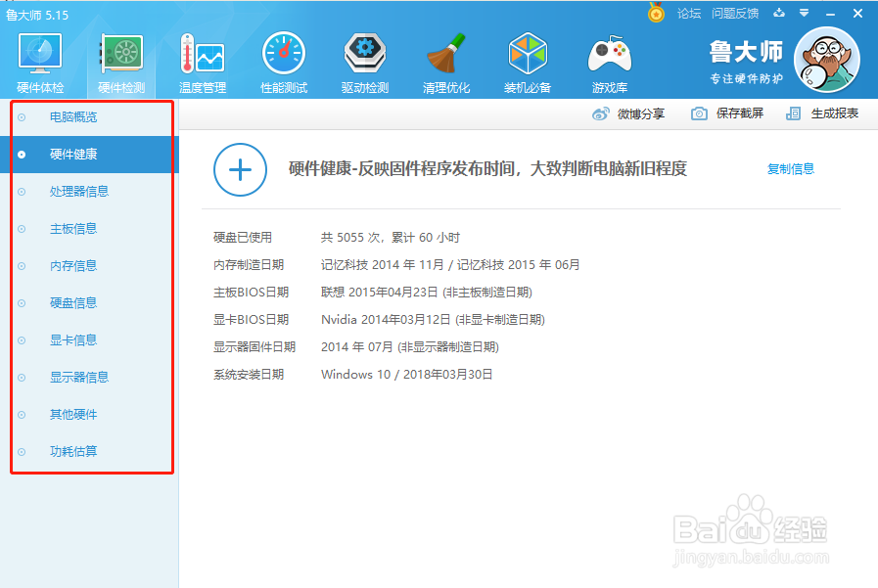Click the 显示器固件日期 label
878x588 pixels.
pos(254,347)
